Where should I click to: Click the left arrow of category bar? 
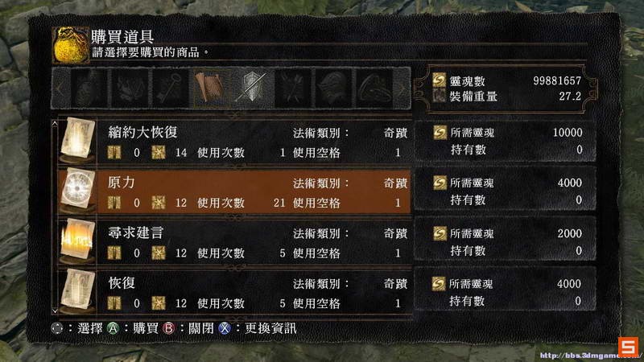[x=60, y=88]
